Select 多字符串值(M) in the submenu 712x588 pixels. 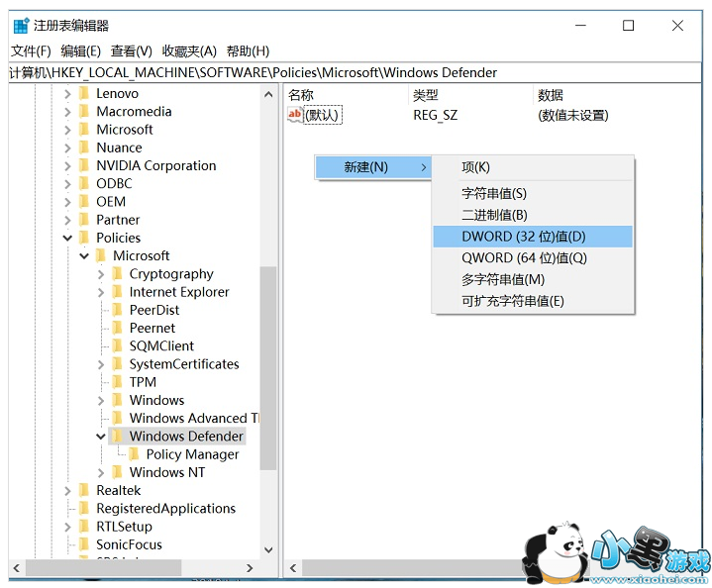(x=533, y=279)
